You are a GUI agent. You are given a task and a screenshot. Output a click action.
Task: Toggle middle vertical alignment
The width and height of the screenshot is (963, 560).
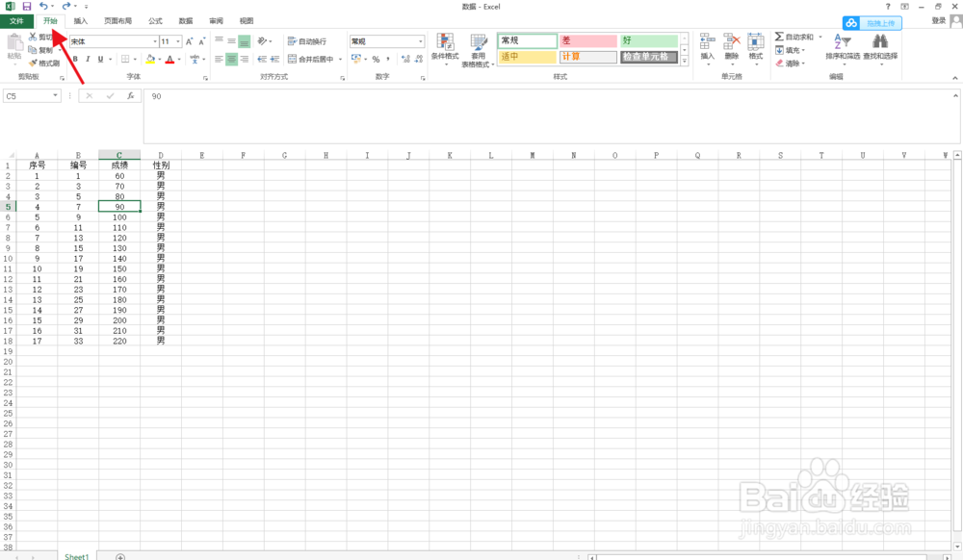(x=231, y=41)
